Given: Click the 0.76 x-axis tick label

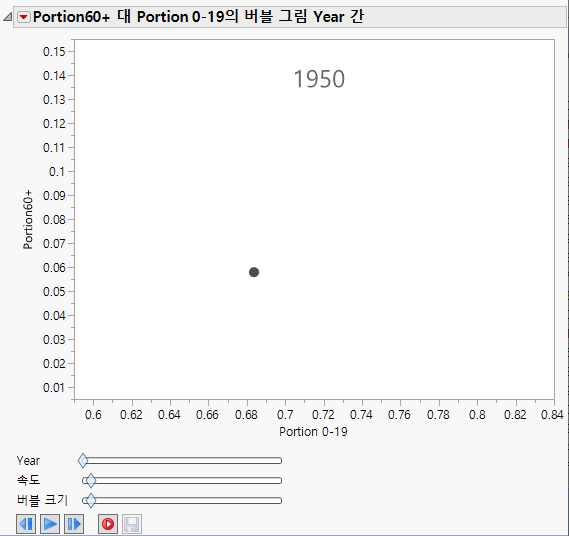Looking at the screenshot, I should (399, 414).
